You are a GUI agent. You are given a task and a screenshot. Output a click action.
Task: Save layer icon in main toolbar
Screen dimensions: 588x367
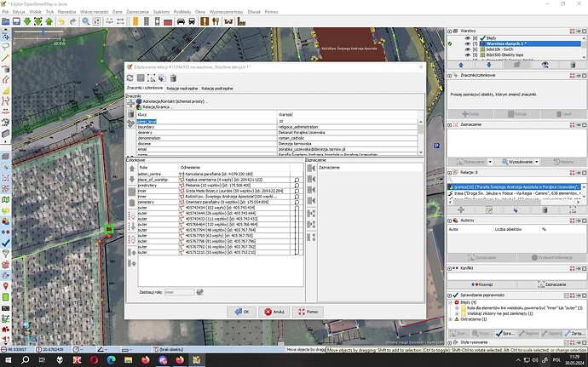point(16,21)
